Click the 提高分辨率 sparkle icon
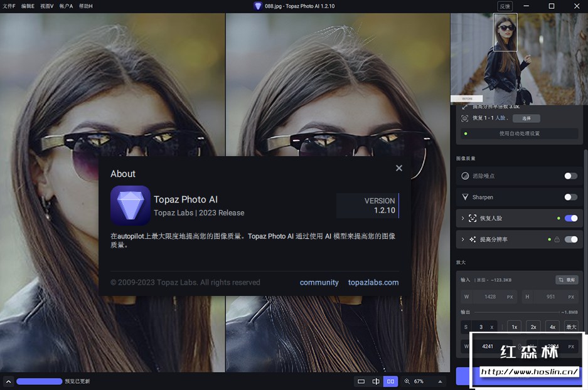Screen dimensions: 588x390 pyautogui.click(x=473, y=240)
